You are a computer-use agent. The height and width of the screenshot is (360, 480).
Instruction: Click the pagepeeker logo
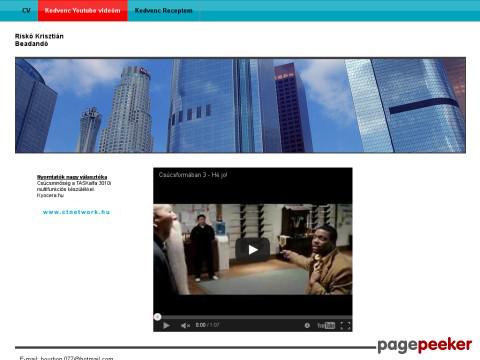click(x=425, y=345)
